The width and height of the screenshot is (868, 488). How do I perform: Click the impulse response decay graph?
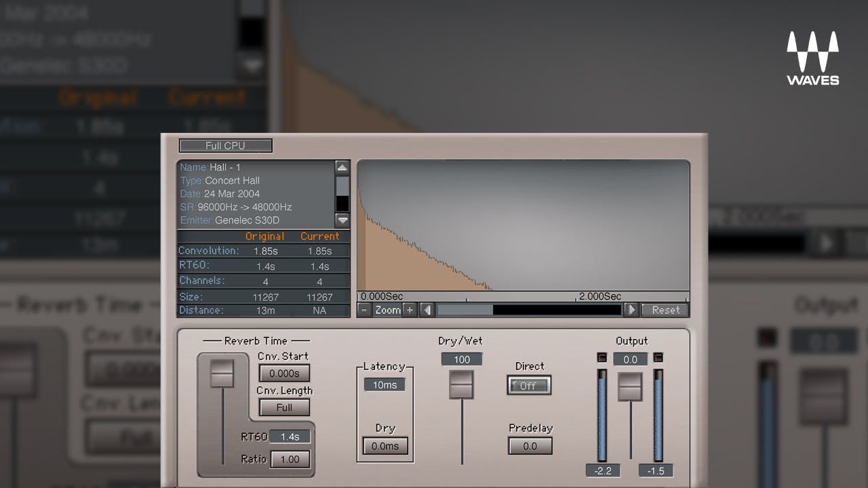[523, 225]
